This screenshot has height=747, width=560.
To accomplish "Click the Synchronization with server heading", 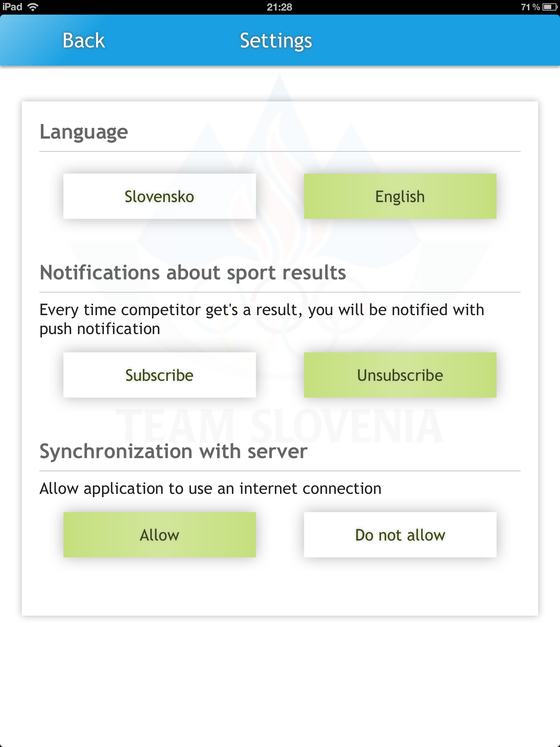I will (174, 452).
